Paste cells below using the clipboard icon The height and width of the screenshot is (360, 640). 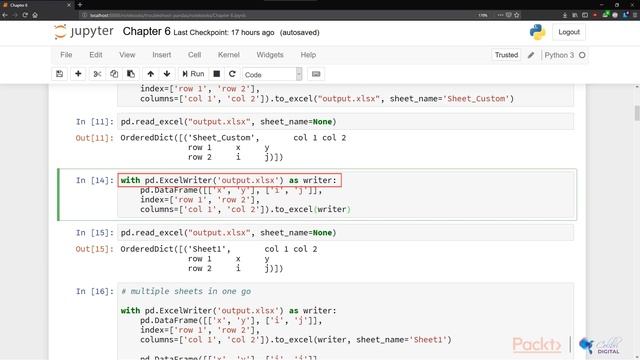[x=131, y=74]
